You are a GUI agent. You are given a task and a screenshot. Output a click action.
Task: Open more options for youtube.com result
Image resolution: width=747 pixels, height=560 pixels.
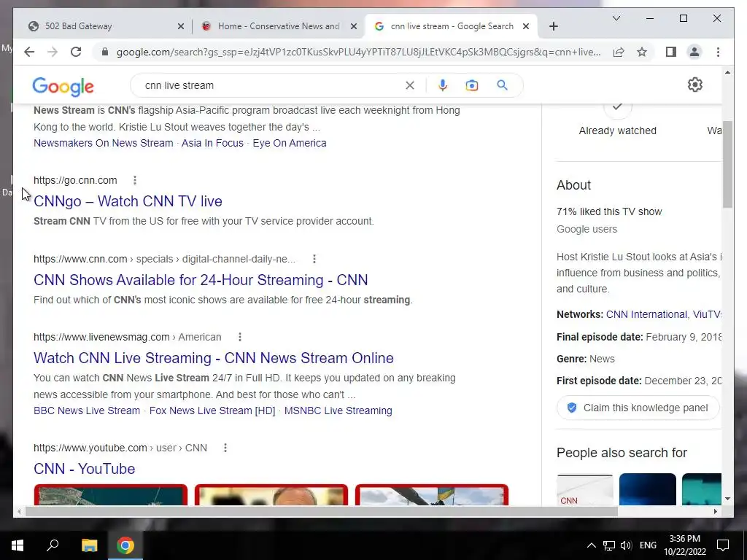(x=225, y=448)
